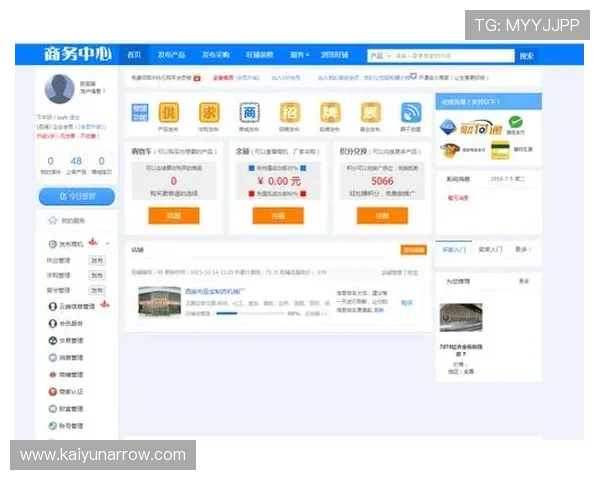Open 账号管理 in the sidebar
Viewport: 600px width, 480px height.
pyautogui.click(x=66, y=426)
